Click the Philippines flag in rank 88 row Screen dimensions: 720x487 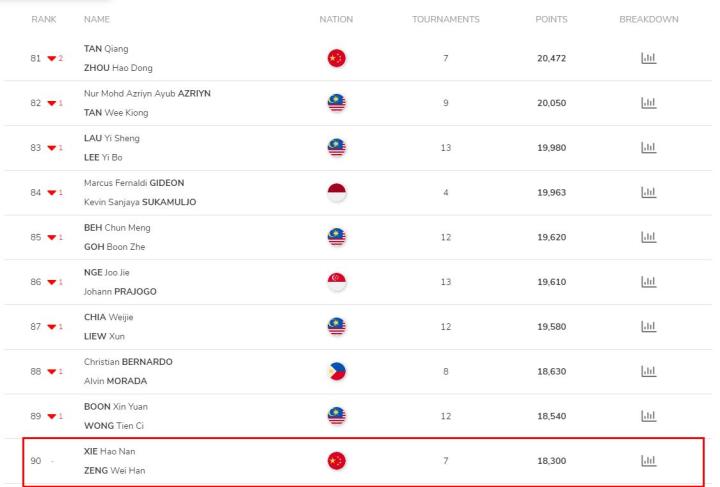click(337, 371)
